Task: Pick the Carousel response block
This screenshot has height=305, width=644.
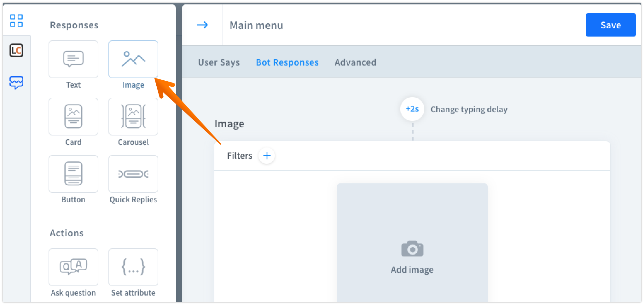Action: pos(133,117)
